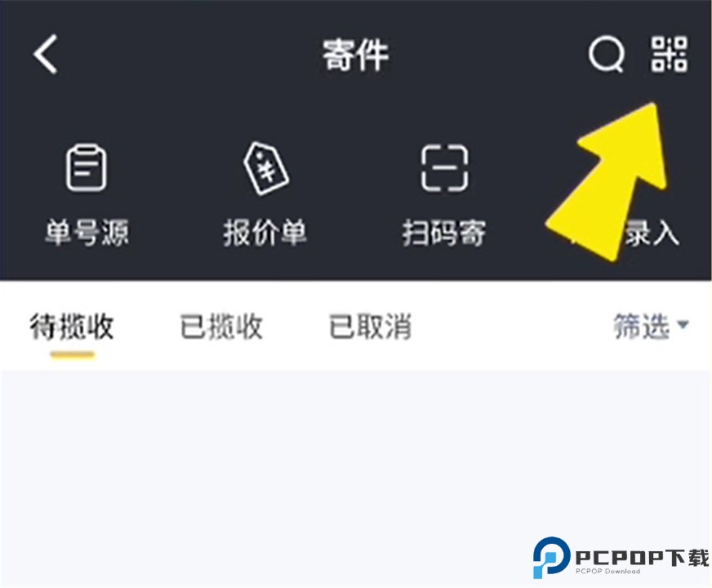Tap the 报价单 price tag icon

coord(265,168)
